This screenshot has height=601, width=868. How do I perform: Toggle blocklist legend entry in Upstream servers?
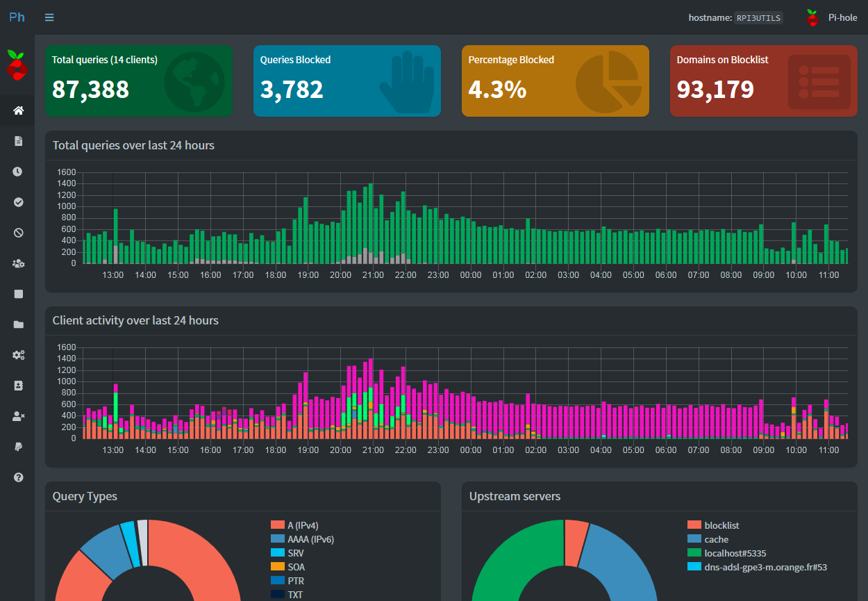click(x=712, y=525)
